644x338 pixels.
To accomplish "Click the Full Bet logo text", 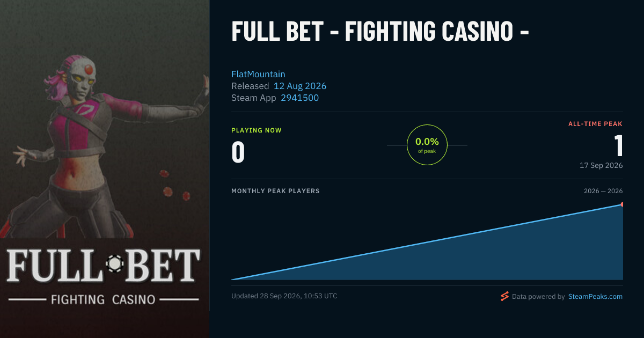I will (103, 265).
